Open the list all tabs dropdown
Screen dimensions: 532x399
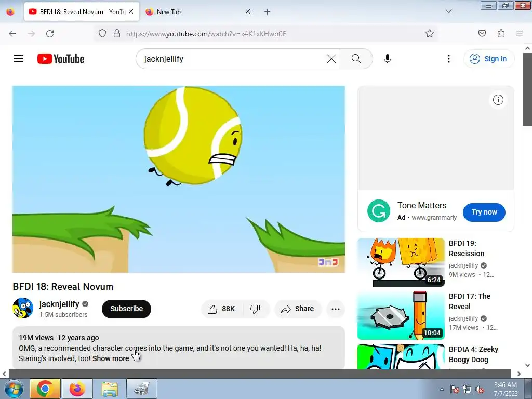tap(448, 11)
